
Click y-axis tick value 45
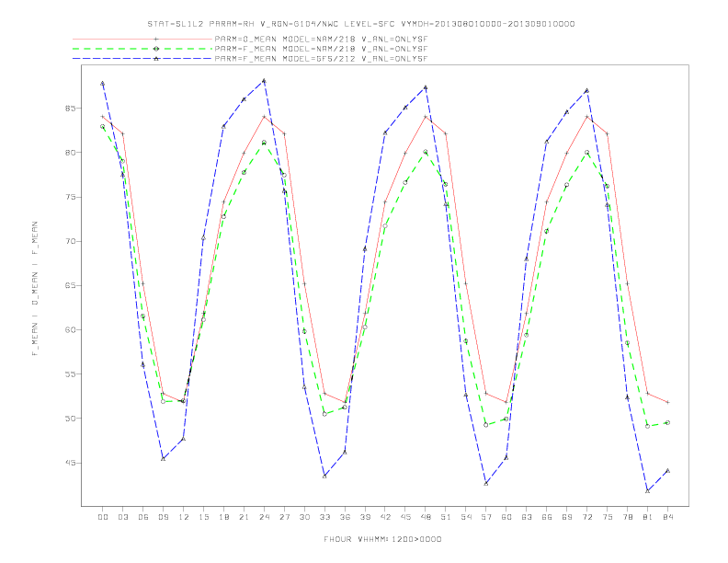point(70,463)
